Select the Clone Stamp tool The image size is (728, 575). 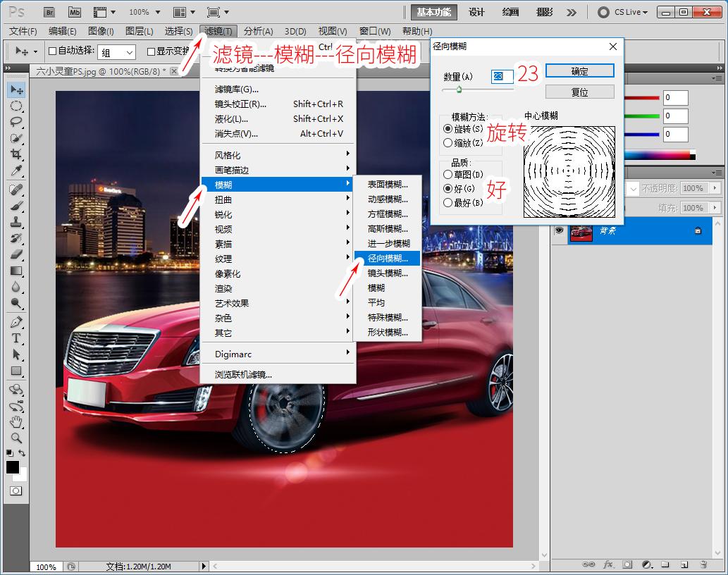(x=16, y=222)
